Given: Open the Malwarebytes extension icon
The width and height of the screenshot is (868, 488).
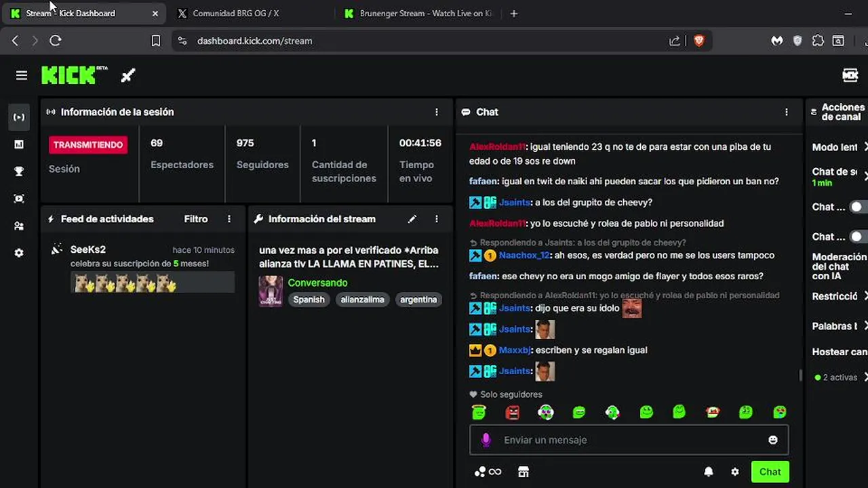Looking at the screenshot, I should pyautogui.click(x=777, y=41).
